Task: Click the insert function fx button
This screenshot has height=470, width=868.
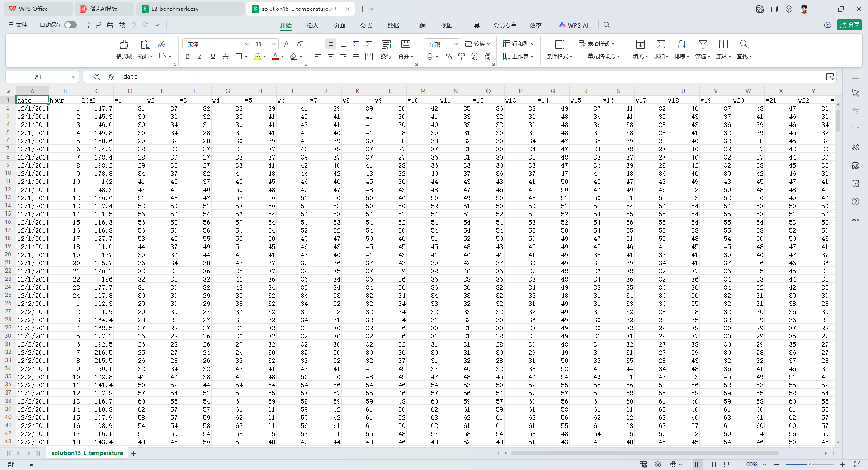Action: 111,77
